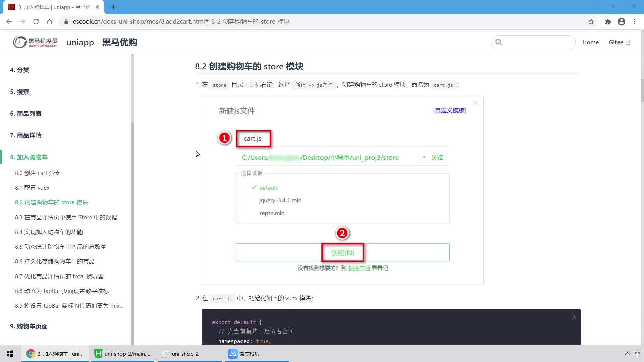Expand the system tray hidden icons

click(x=627, y=354)
